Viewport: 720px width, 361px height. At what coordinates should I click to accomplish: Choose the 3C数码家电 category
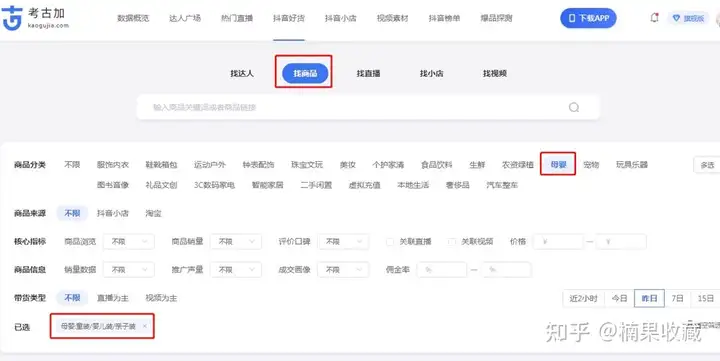click(x=214, y=185)
